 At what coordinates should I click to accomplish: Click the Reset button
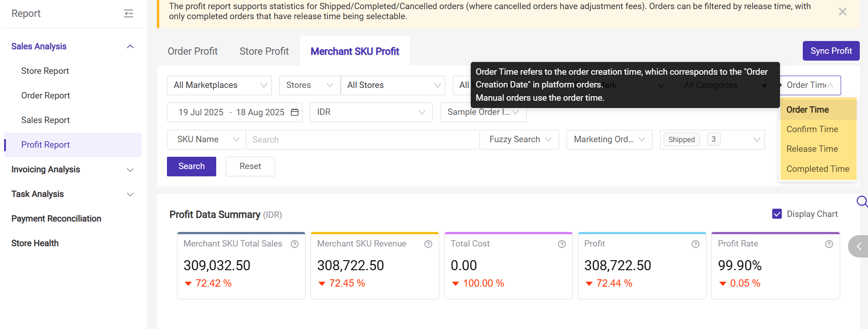pyautogui.click(x=250, y=166)
